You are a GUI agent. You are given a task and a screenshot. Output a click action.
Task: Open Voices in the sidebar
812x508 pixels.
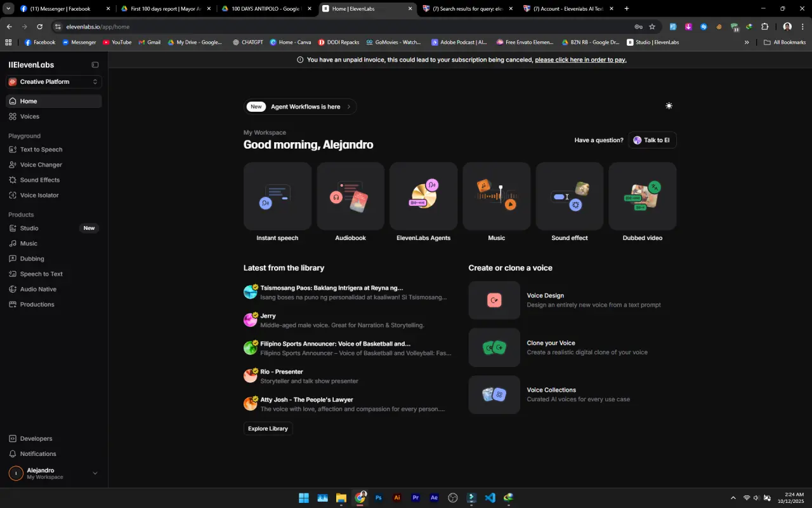[x=54, y=116]
